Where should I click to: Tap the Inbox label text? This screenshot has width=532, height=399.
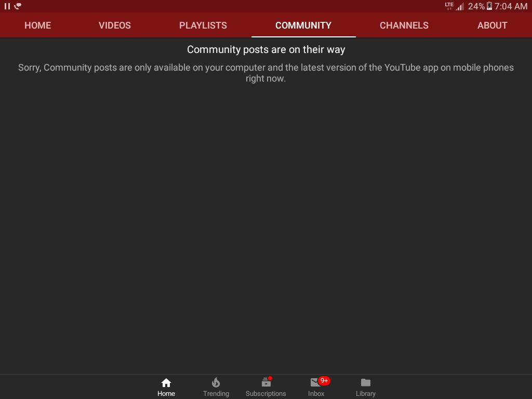(316, 394)
